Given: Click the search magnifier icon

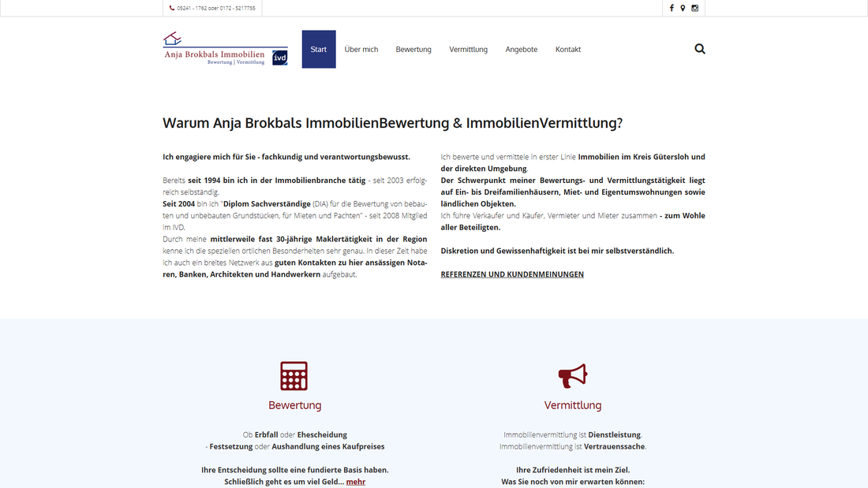Looking at the screenshot, I should click(x=700, y=49).
